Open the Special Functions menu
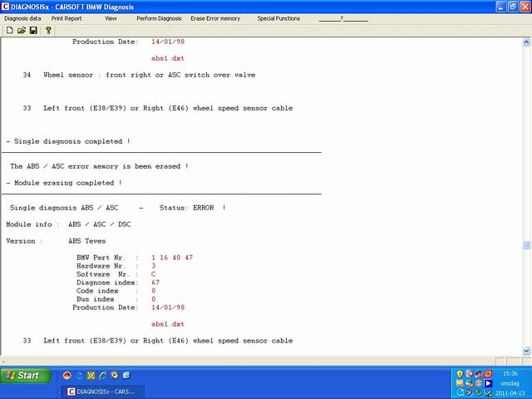 pos(278,17)
